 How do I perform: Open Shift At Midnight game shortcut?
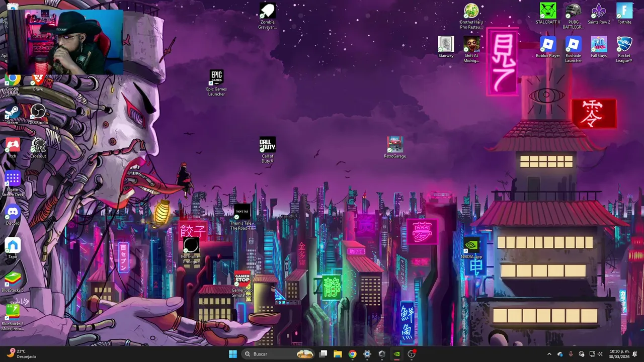click(471, 49)
